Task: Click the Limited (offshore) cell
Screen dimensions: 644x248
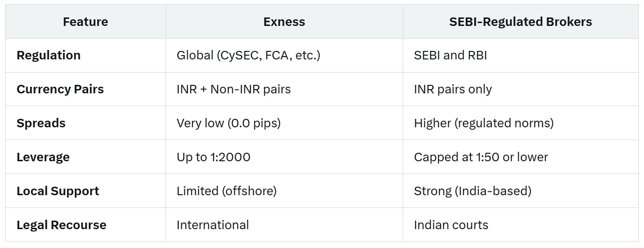Action: pos(226,191)
